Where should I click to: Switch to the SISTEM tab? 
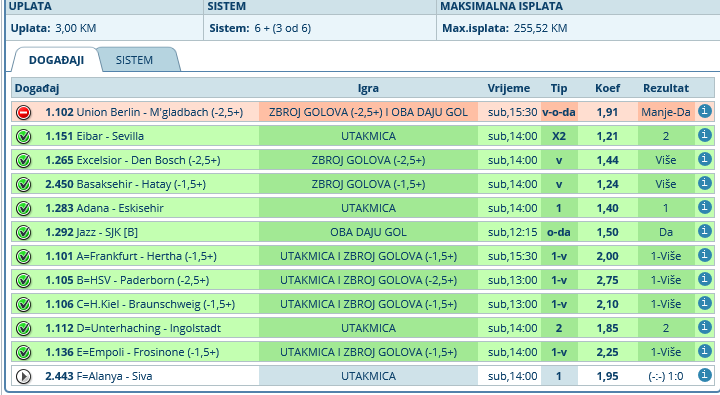pos(134,60)
